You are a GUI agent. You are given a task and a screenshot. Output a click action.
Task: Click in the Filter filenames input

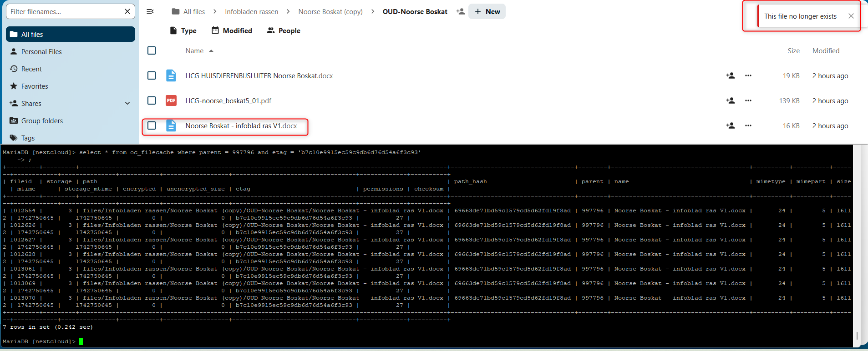click(64, 11)
